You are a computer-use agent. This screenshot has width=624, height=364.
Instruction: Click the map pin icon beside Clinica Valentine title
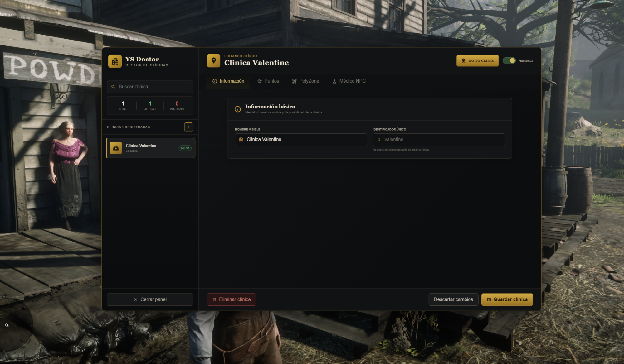click(x=213, y=60)
